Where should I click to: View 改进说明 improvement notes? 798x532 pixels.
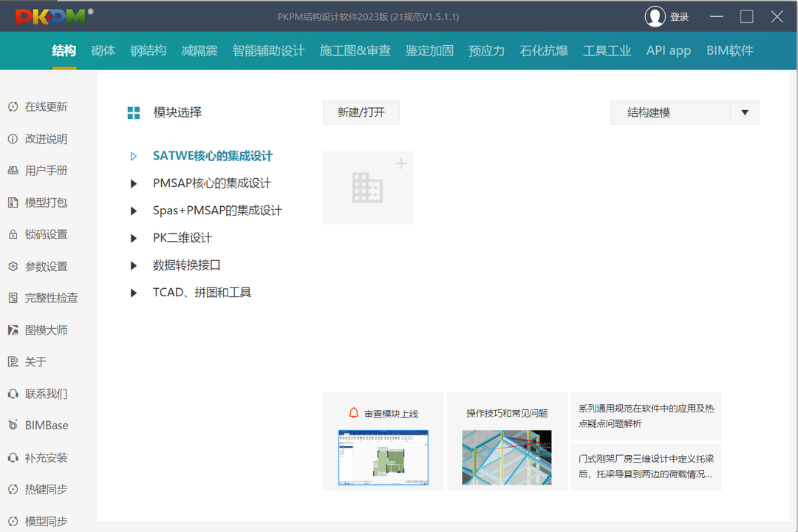[x=44, y=138]
